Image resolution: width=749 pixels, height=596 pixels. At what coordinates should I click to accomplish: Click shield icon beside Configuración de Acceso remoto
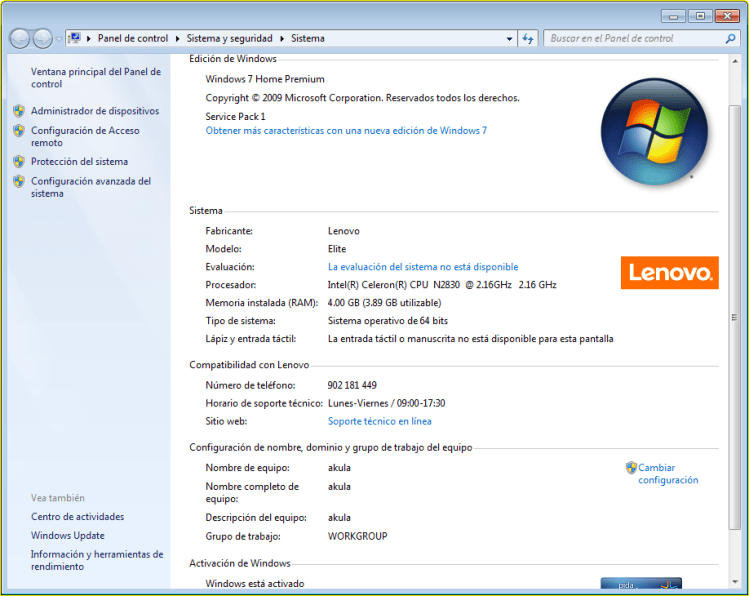[19, 130]
